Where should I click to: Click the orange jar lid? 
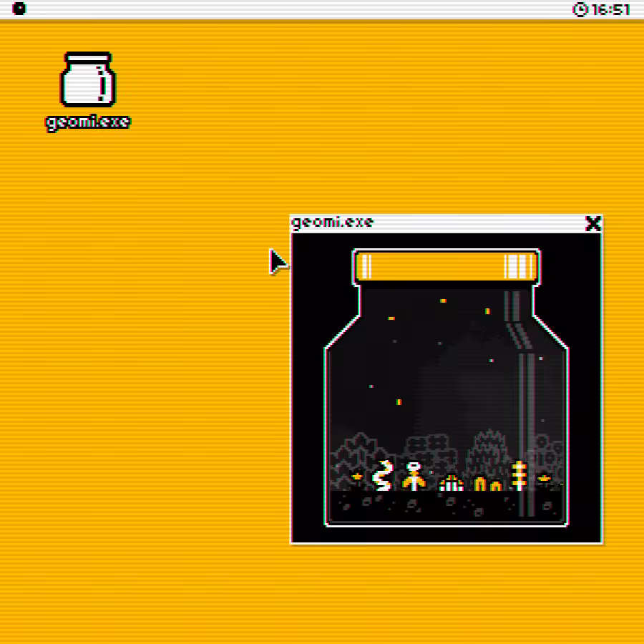pyautogui.click(x=446, y=267)
